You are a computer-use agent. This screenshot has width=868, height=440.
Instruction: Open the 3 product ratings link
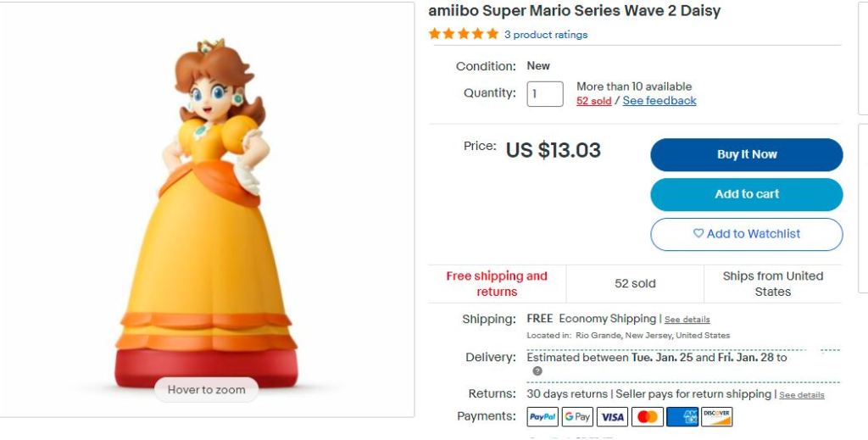(x=545, y=35)
